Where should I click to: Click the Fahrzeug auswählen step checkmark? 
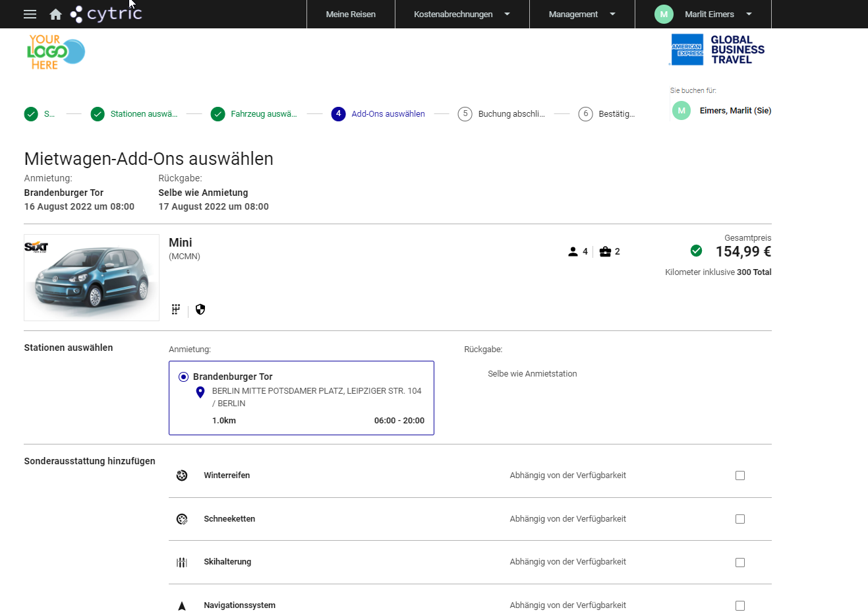pos(218,114)
